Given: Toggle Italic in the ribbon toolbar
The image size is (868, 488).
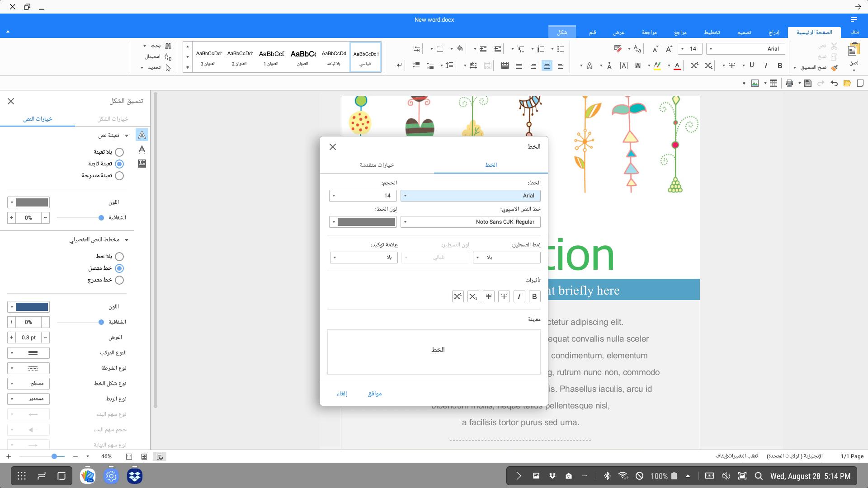Looking at the screenshot, I should pyautogui.click(x=766, y=66).
